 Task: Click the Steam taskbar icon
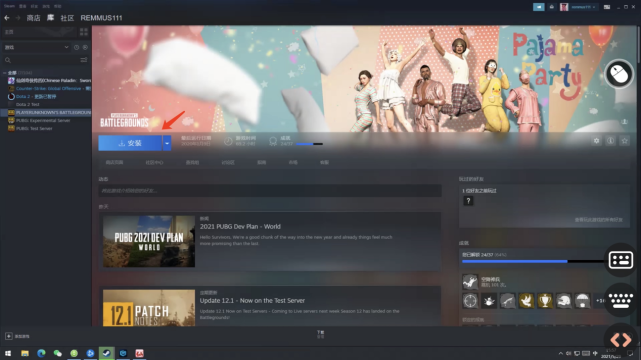[106, 353]
